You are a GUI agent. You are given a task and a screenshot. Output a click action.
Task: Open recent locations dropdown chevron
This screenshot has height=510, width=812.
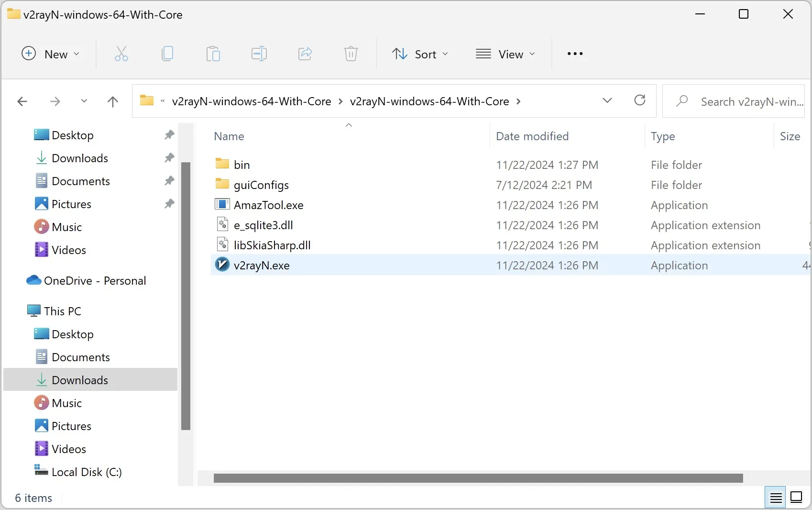(x=84, y=101)
